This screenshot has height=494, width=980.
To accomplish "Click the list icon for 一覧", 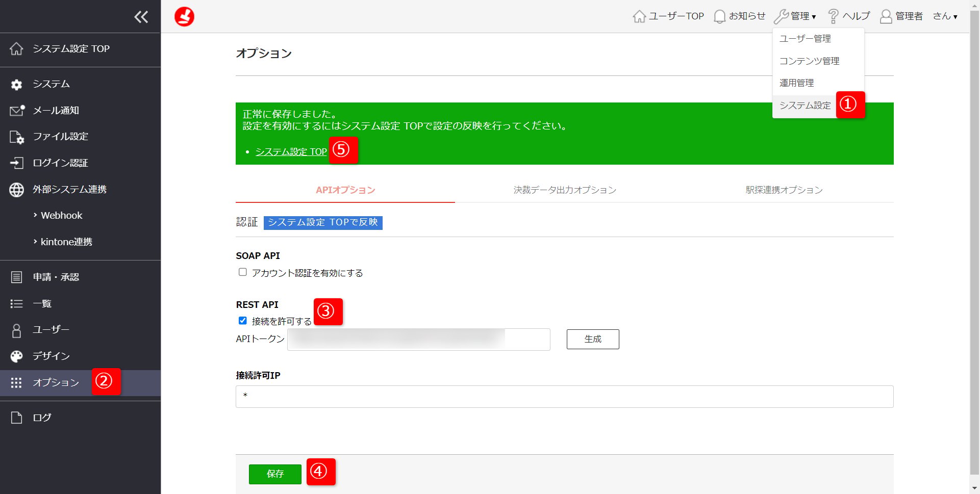I will coord(16,304).
